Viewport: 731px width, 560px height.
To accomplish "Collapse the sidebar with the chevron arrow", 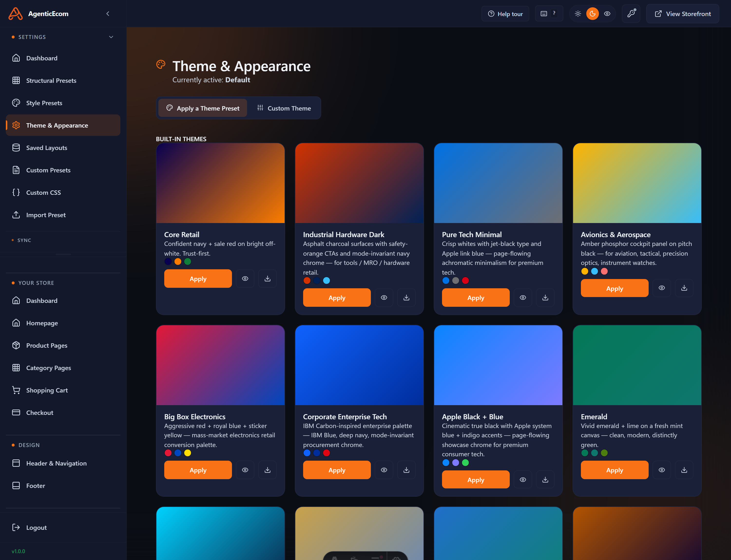I will [x=108, y=14].
